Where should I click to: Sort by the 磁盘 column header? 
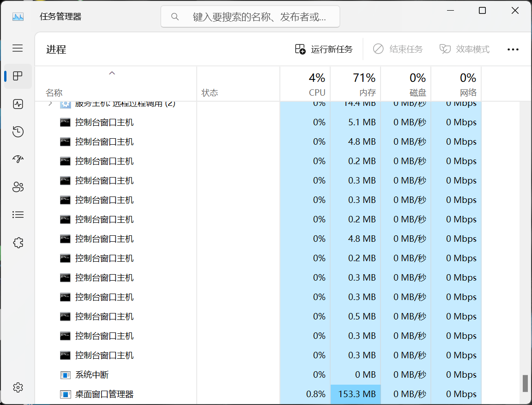coord(406,84)
